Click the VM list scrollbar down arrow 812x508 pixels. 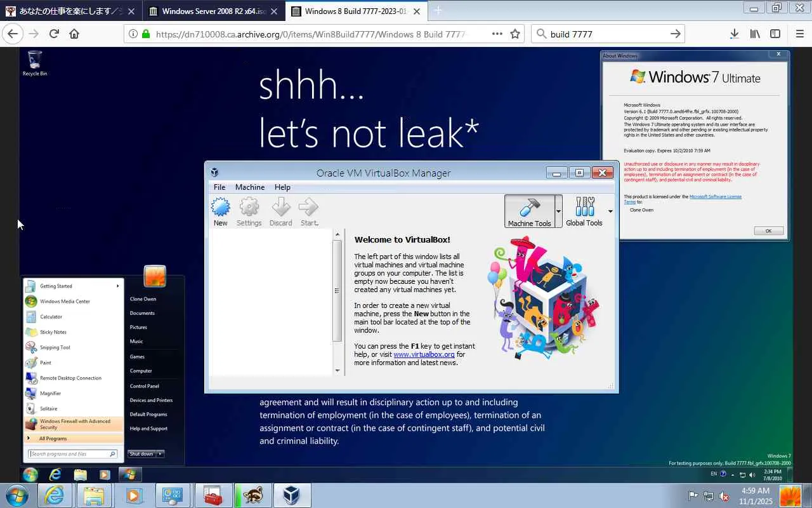click(337, 370)
